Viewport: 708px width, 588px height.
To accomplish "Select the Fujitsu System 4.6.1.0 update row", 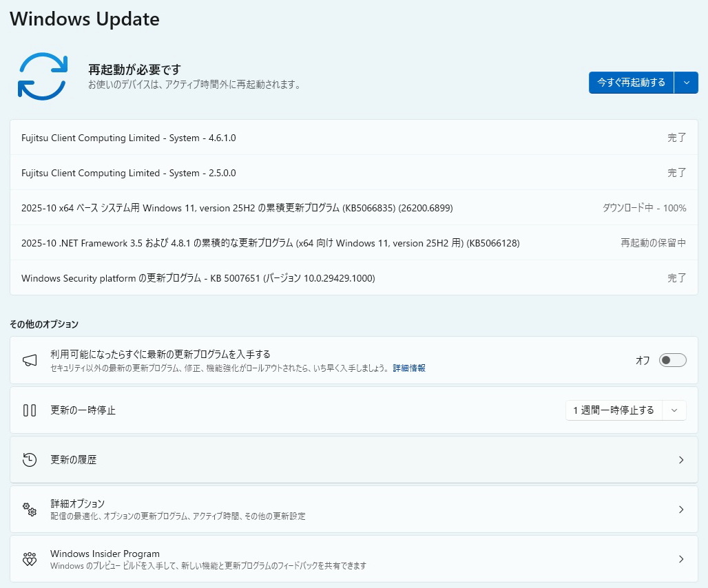I will 129,138.
